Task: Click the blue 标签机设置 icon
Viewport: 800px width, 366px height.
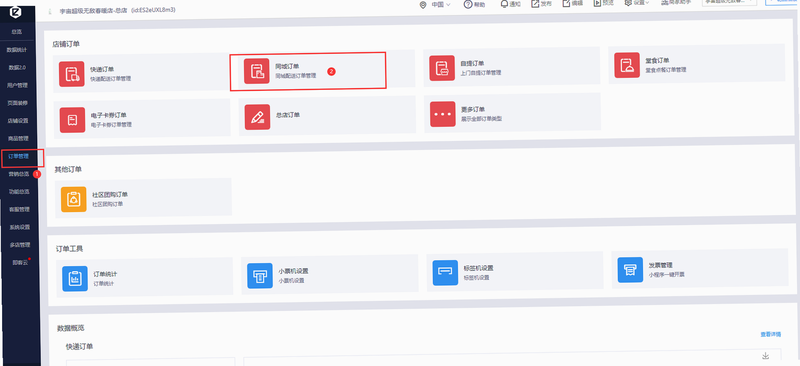Action: pos(445,273)
